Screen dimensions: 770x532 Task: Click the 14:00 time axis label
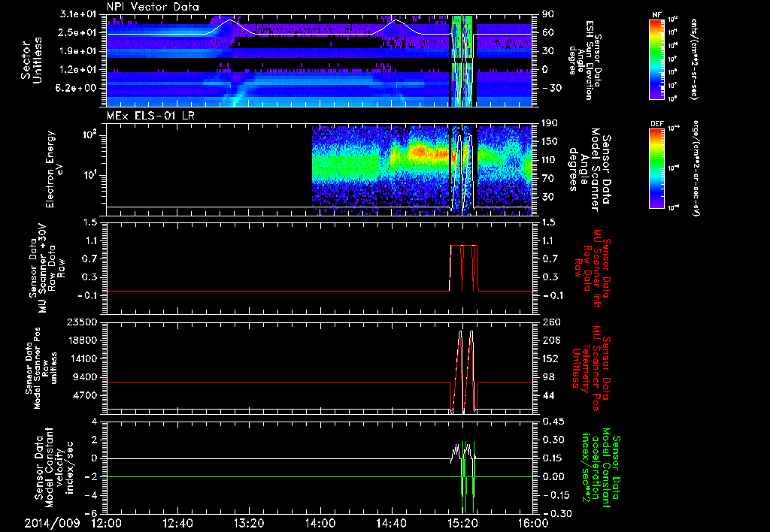pos(320,523)
